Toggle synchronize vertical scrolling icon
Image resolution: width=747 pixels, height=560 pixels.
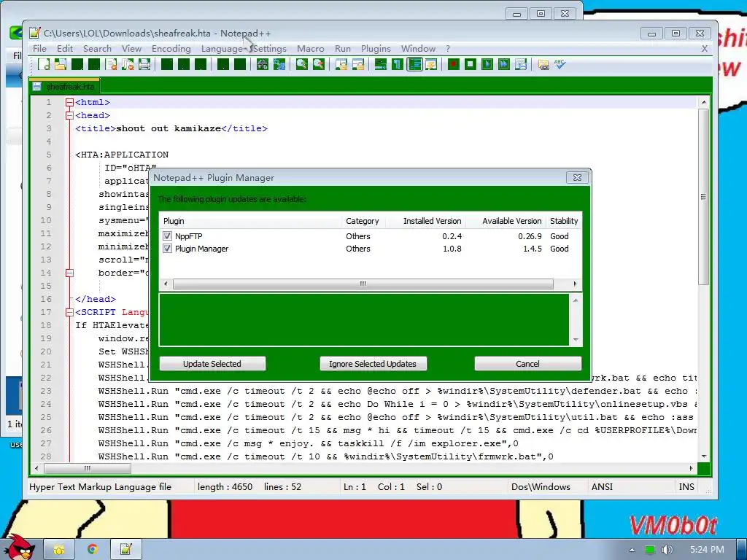[x=341, y=64]
